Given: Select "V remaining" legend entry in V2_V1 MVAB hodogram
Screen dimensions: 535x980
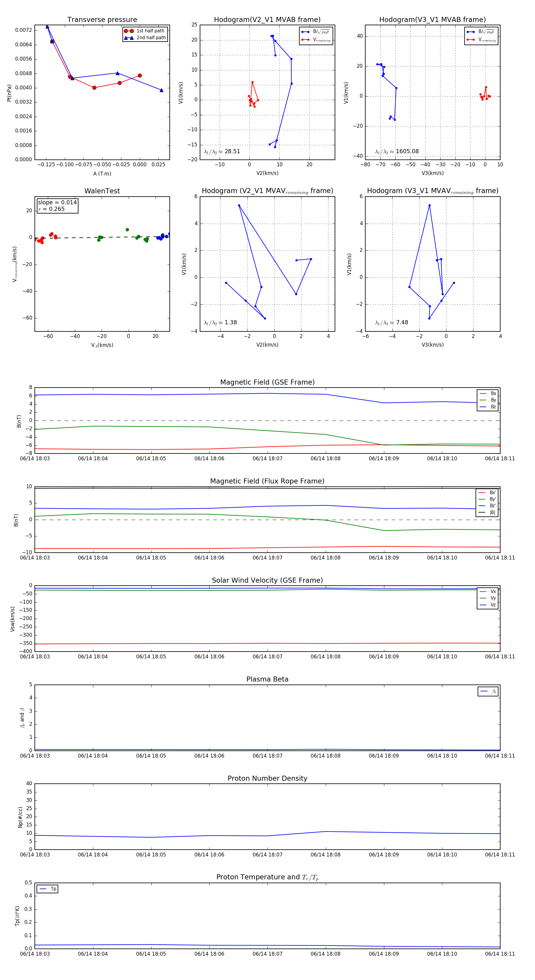Looking at the screenshot, I should coord(316,39).
